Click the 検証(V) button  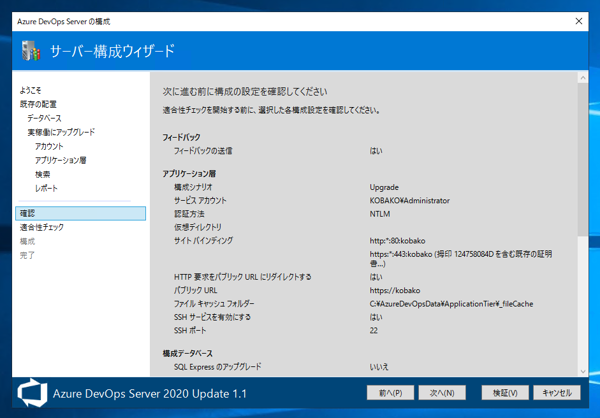pos(505,393)
